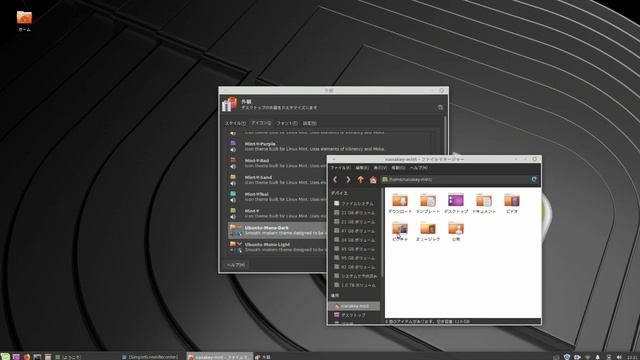This screenshot has width=640, height=360.
Task: Go back in the file manager
Action: (335, 180)
